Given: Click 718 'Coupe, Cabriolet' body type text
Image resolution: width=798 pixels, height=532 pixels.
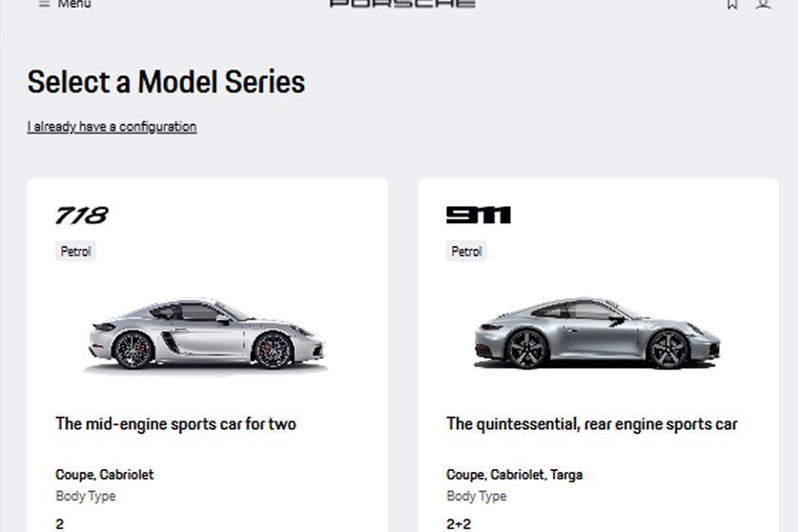Looking at the screenshot, I should [105, 475].
